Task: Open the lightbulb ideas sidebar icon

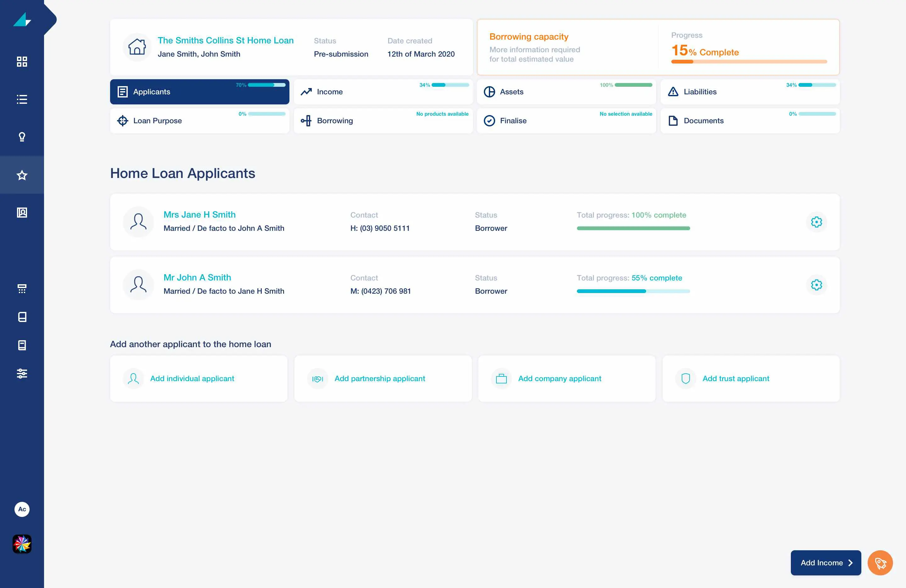Action: 22,137
